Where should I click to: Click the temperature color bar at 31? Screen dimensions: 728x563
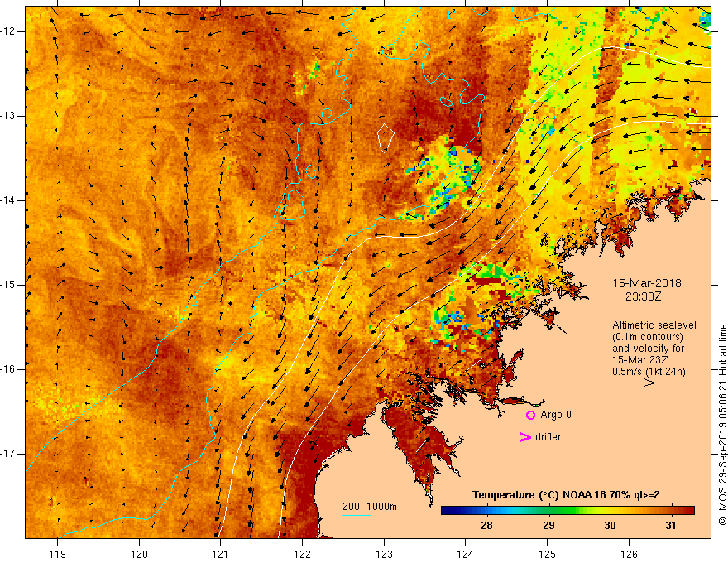[x=671, y=511]
